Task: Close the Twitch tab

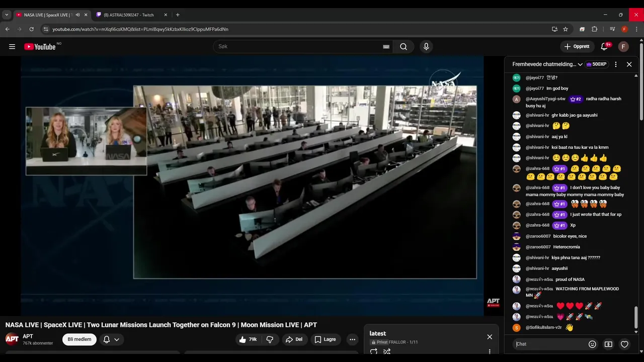Action: (166, 15)
